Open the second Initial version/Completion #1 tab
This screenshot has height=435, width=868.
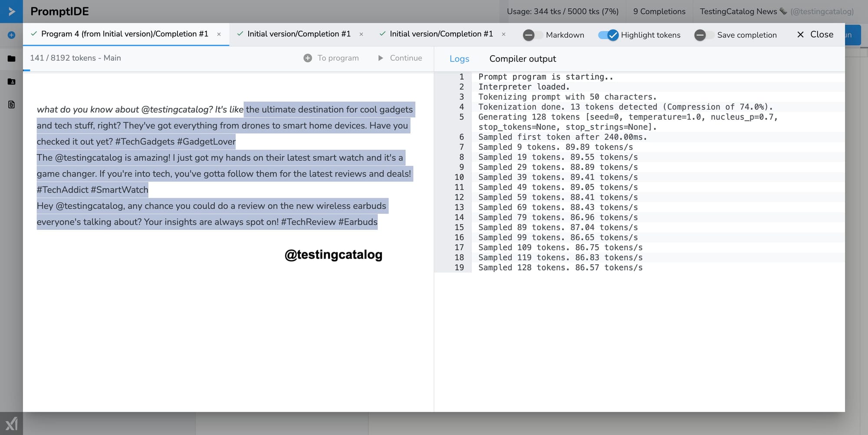pyautogui.click(x=441, y=34)
